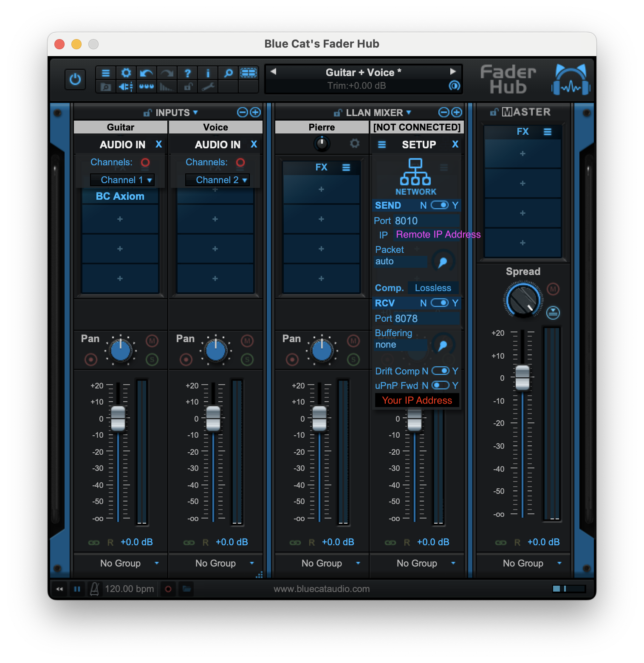644x663 pixels.
Task: Open the main menu hamburger icon in toolbar
Action: tap(106, 73)
